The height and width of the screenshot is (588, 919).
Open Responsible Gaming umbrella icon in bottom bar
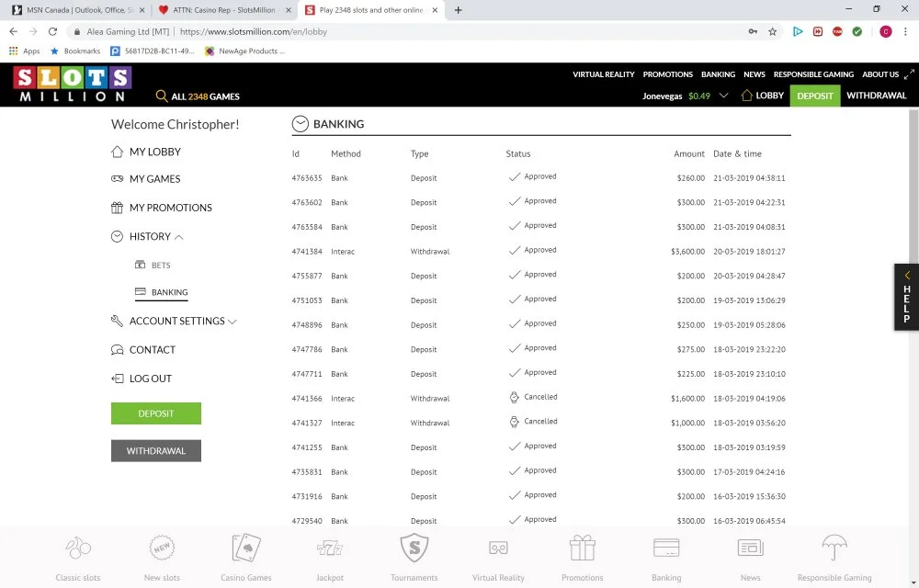pos(834,548)
